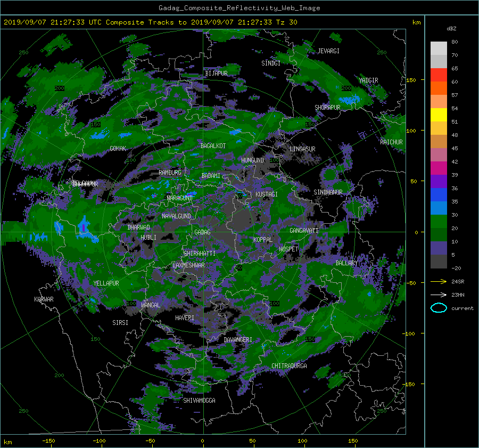
Task: Click the blue echo patch north of Gokak
Action: pyautogui.click(x=101, y=134)
